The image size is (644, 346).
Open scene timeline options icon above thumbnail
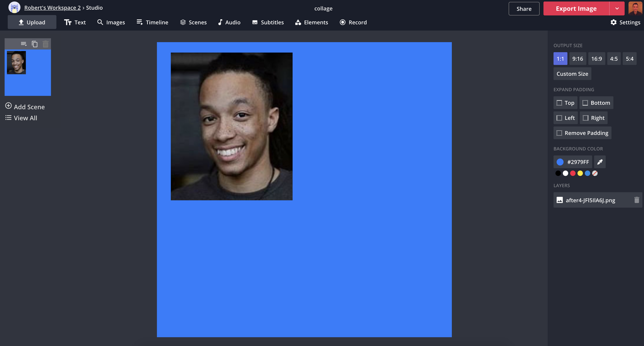tap(24, 44)
